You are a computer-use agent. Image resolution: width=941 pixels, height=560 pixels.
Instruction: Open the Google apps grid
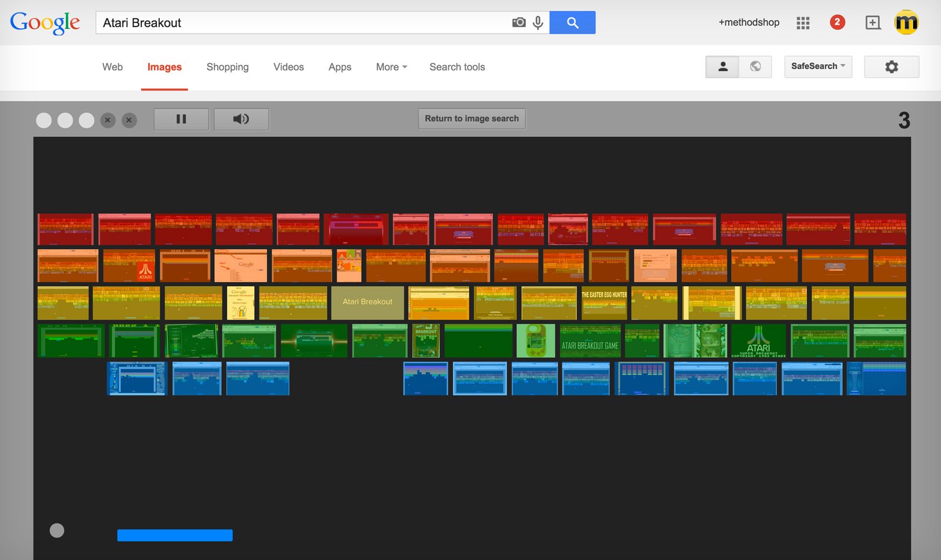pos(803,23)
